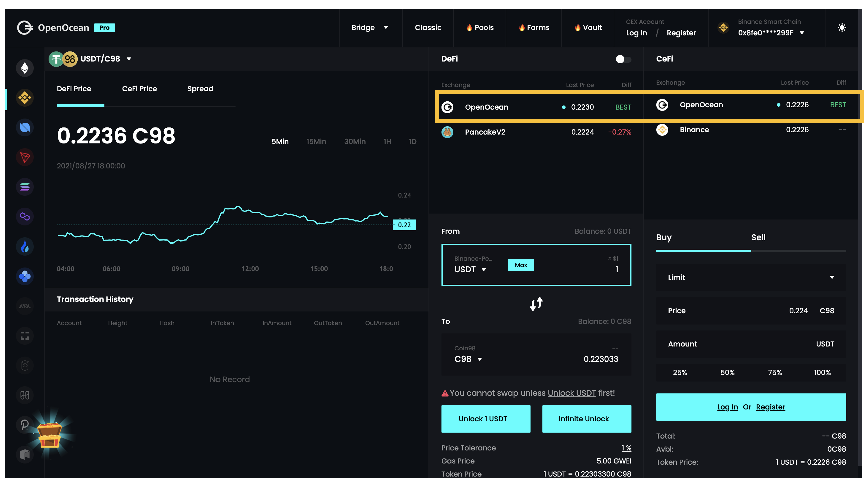Select the red Tron chain icon
The height and width of the screenshot is (486, 868).
(x=25, y=157)
